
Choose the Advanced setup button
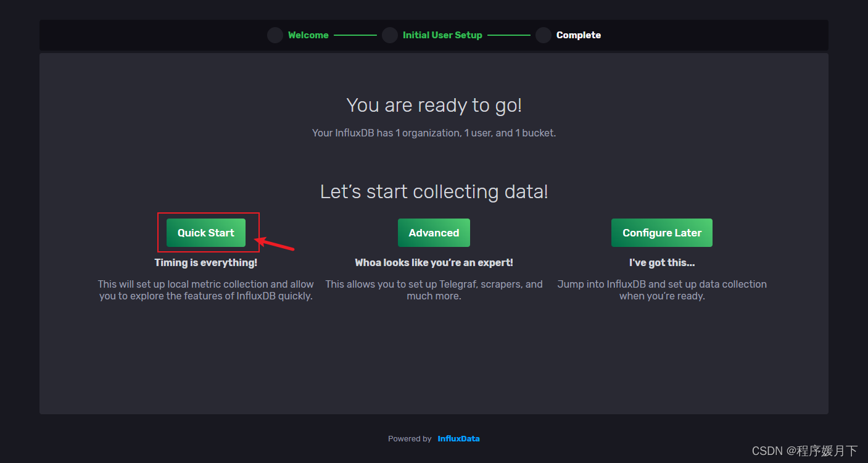[x=434, y=233]
